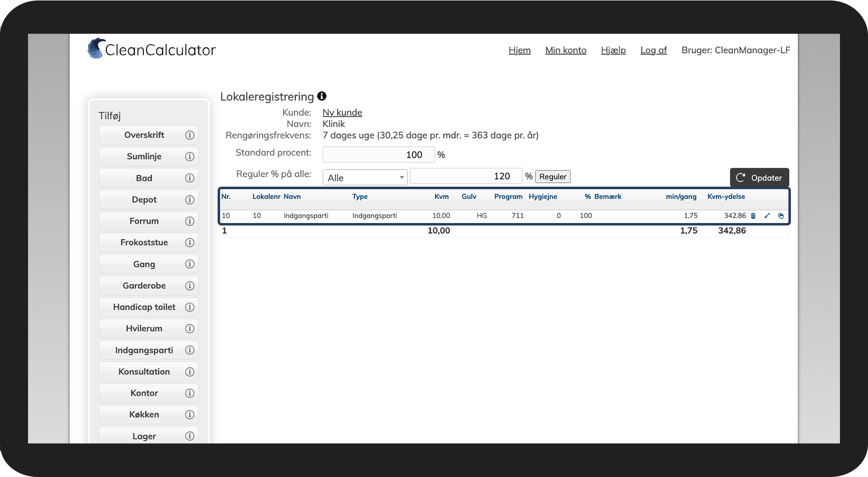The width and height of the screenshot is (868, 477).
Task: Click the Opdater button
Action: 759,178
